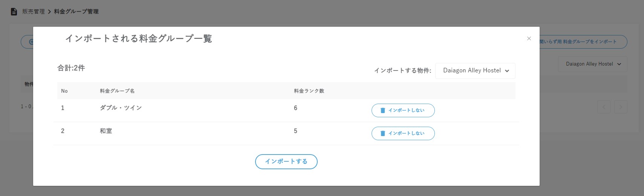Go to previous page with left arrow
The image size is (644, 196).
[x=604, y=107]
